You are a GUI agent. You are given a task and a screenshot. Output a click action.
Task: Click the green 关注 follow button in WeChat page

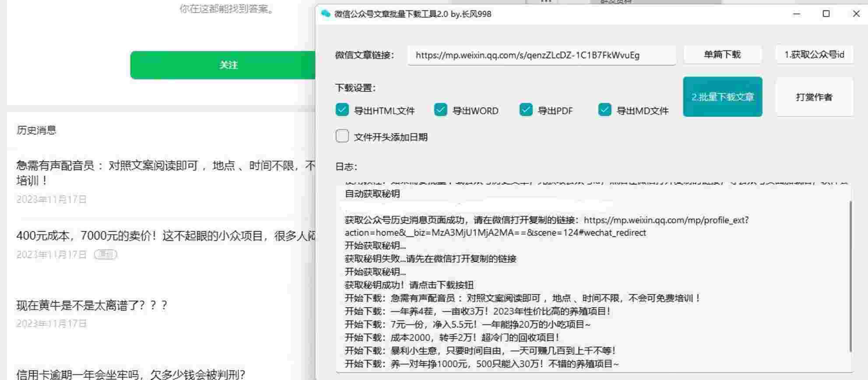223,65
